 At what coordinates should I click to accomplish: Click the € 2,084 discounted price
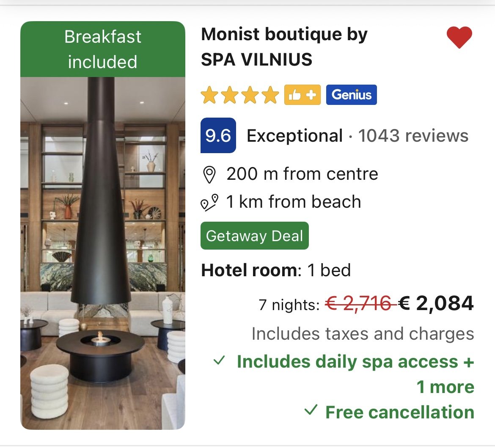point(436,303)
